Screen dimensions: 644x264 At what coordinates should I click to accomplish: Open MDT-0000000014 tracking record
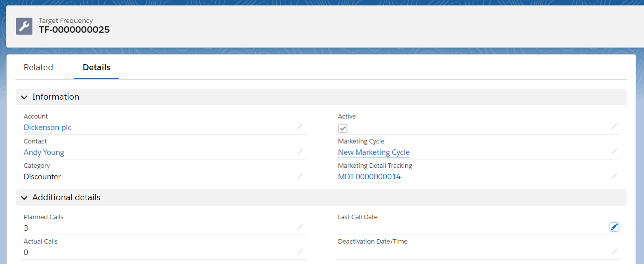point(369,177)
